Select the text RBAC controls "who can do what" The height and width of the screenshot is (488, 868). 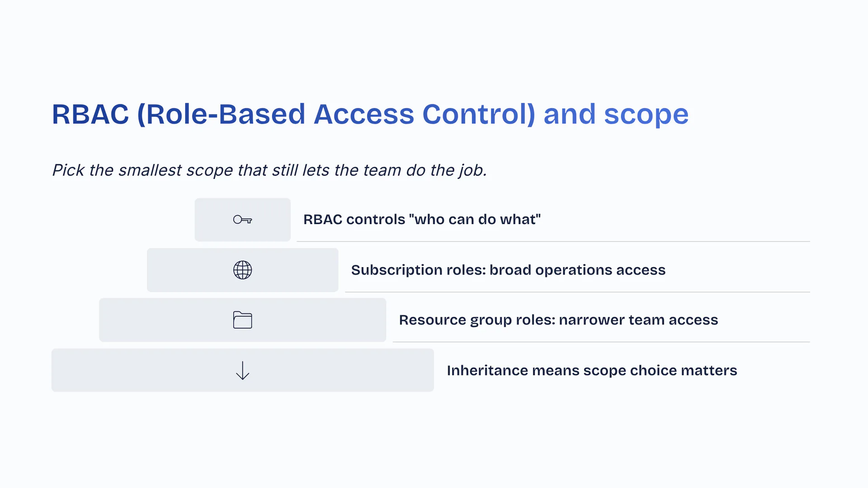click(422, 220)
